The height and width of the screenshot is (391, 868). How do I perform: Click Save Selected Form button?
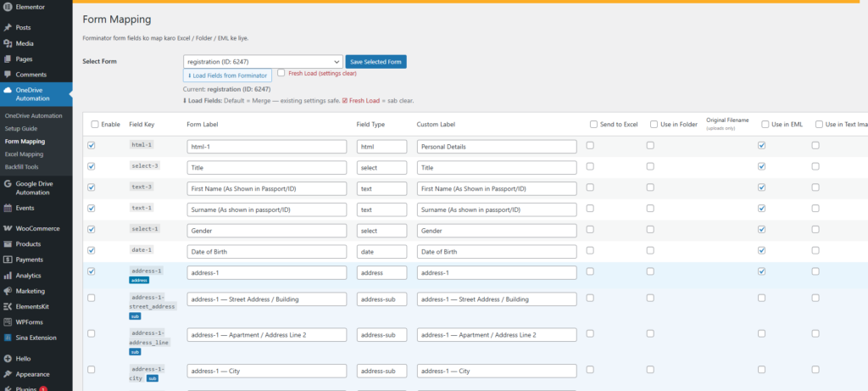376,61
